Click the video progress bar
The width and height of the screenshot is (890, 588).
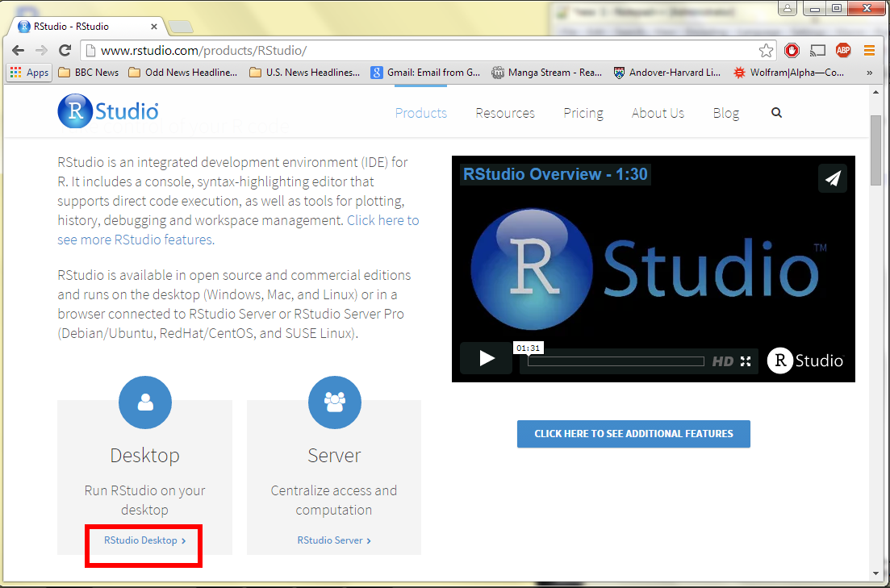click(616, 361)
